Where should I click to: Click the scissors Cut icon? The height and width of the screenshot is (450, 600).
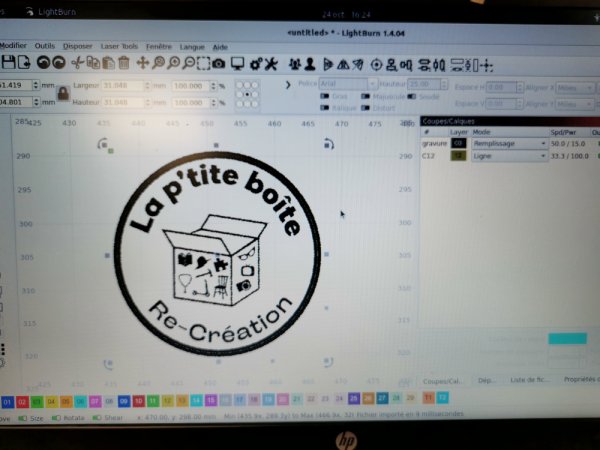tap(77, 63)
